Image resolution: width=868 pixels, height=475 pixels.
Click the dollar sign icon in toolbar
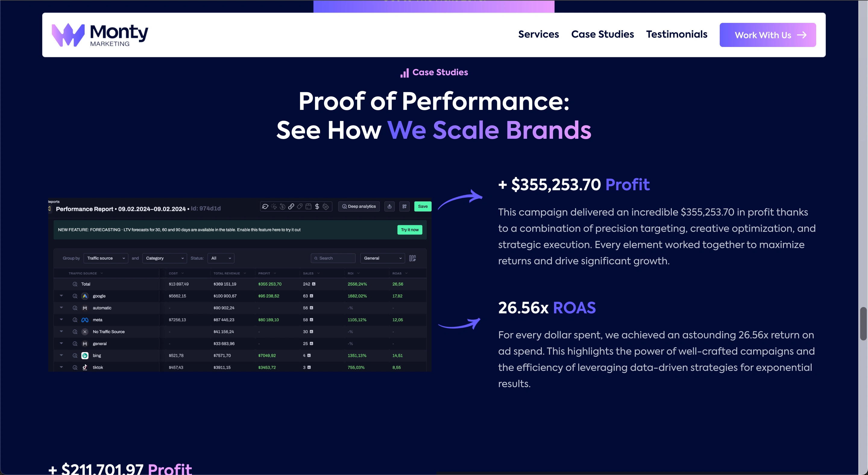(x=317, y=206)
